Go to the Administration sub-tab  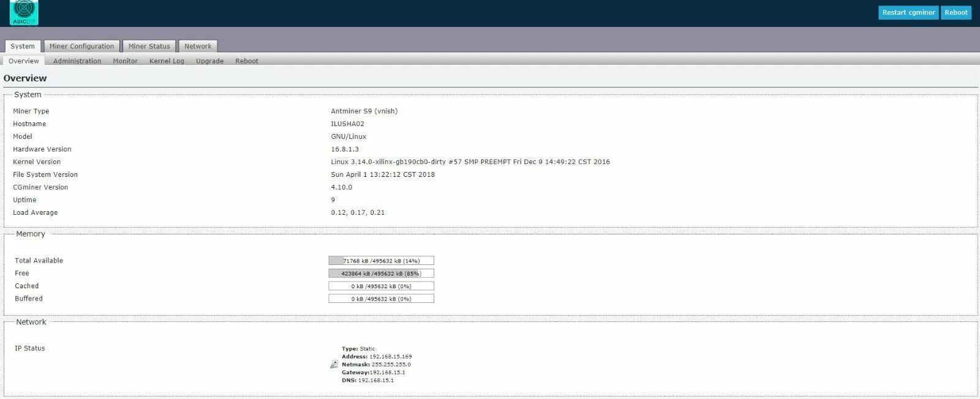pyautogui.click(x=77, y=61)
